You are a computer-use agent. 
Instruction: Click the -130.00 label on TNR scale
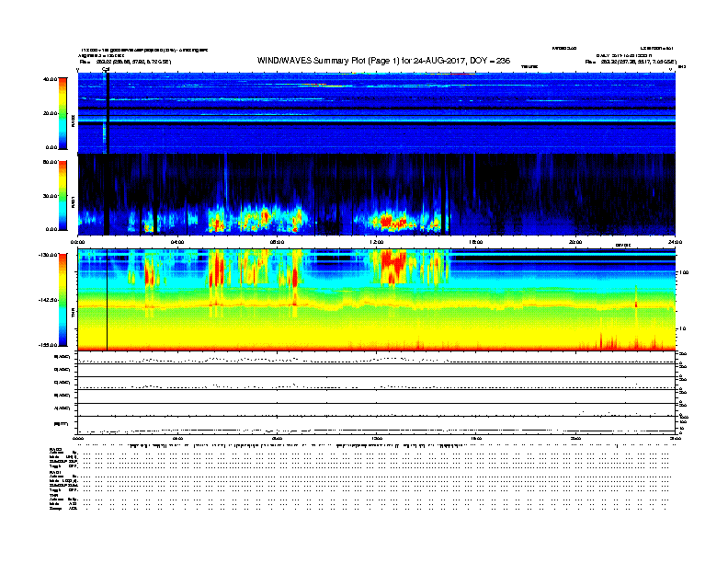(49, 255)
